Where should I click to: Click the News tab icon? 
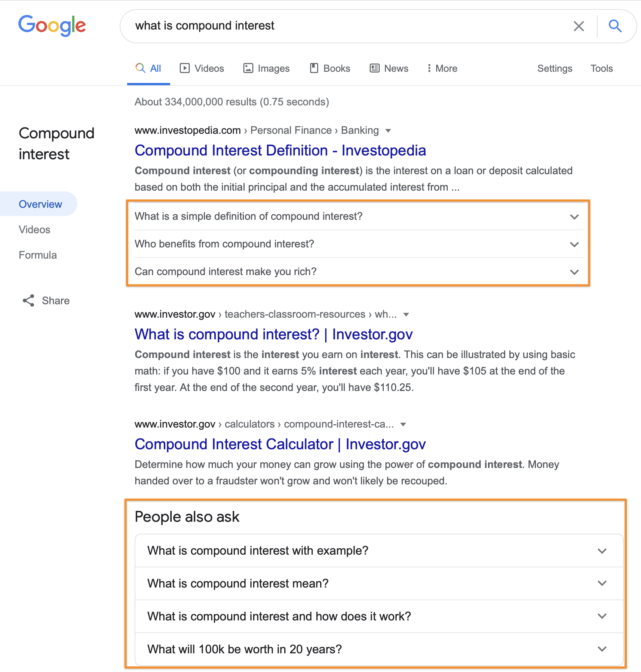click(374, 68)
